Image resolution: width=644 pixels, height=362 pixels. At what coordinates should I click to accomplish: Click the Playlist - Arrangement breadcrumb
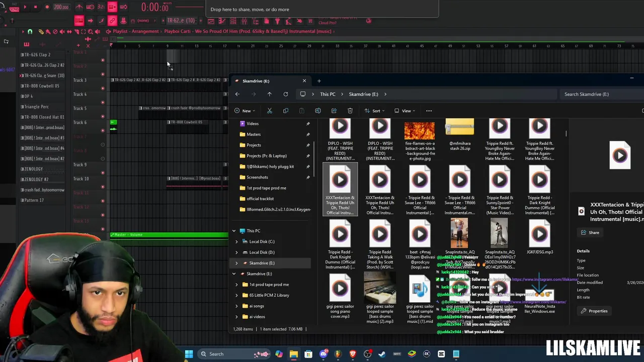coord(136,31)
